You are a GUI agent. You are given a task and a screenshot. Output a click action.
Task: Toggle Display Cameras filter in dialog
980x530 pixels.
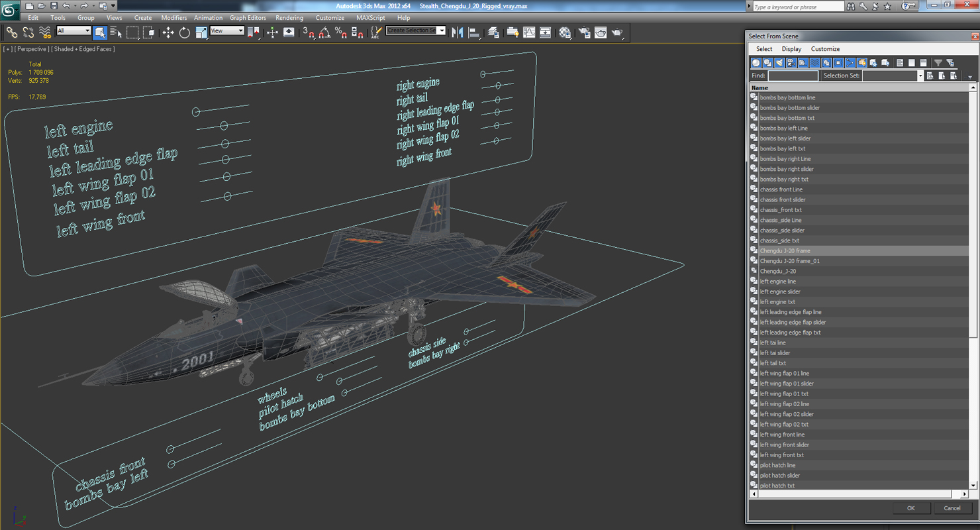coord(791,63)
